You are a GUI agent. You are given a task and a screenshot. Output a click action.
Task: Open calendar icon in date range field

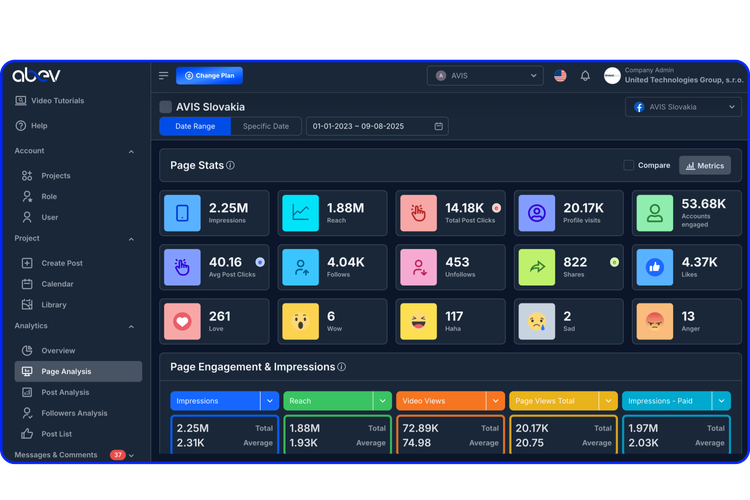click(x=438, y=126)
